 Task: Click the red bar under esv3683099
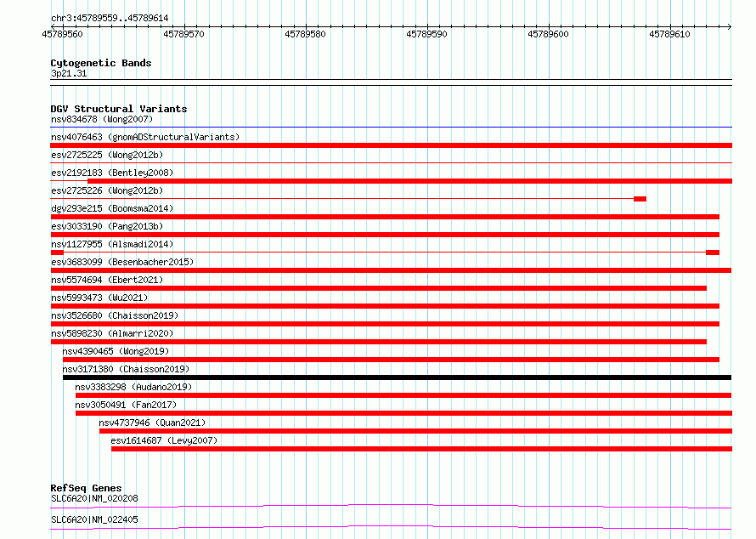click(x=391, y=270)
